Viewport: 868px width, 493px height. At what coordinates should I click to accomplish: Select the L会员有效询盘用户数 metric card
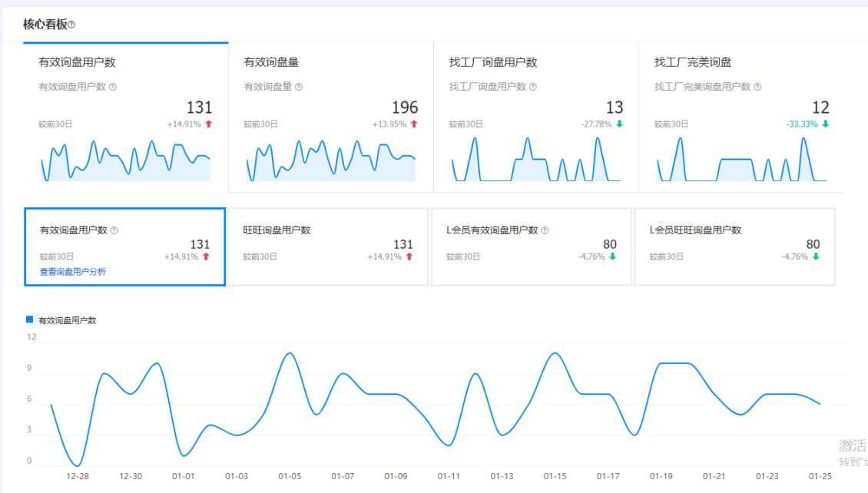[531, 246]
